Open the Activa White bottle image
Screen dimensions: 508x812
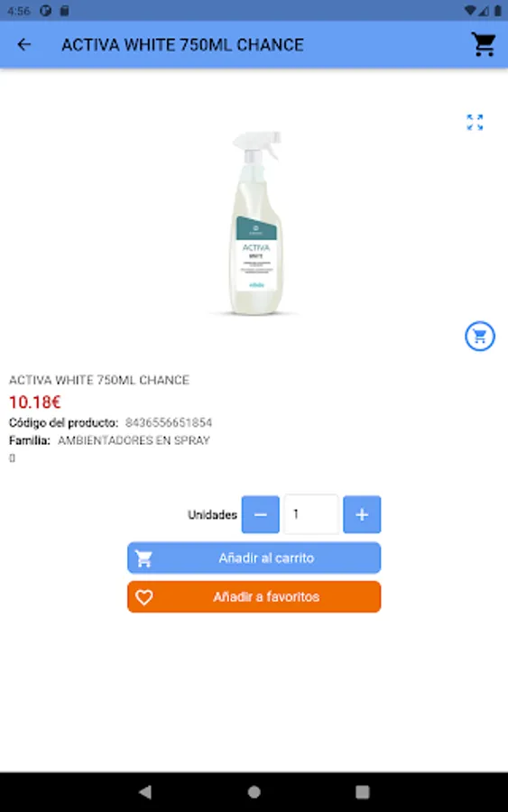(x=255, y=223)
